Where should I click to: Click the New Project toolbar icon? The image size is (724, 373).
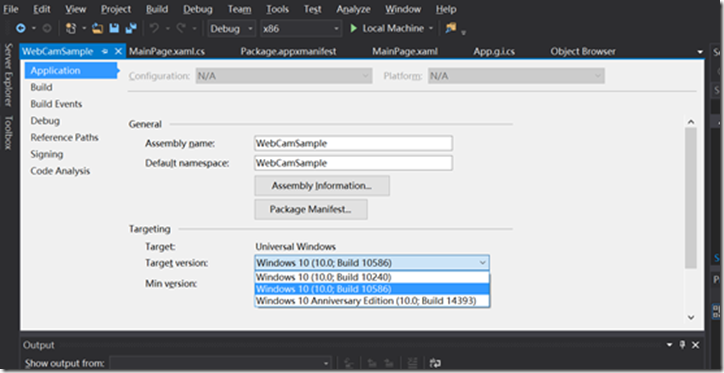(x=71, y=29)
